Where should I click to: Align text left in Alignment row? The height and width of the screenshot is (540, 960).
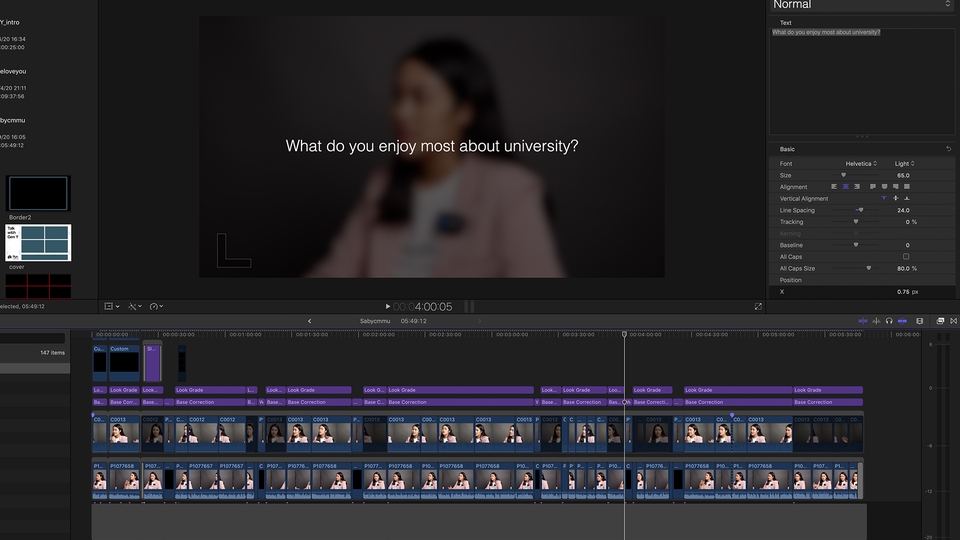click(x=834, y=187)
